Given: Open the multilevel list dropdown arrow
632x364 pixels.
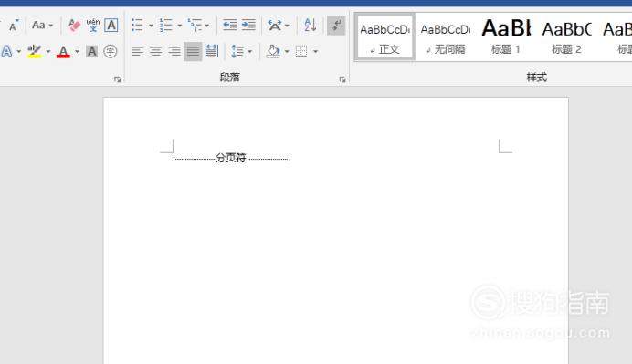Looking at the screenshot, I should [206, 26].
